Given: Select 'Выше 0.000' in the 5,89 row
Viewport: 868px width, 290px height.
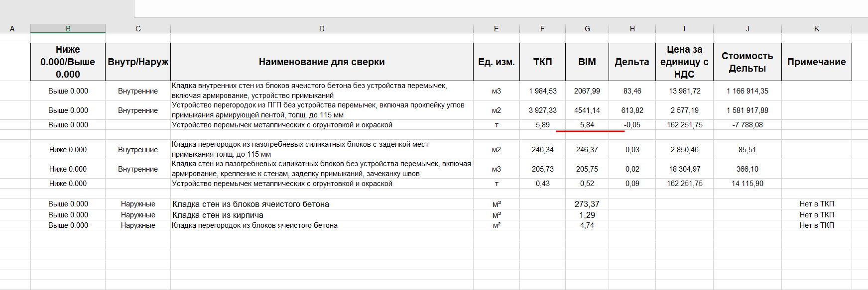Looking at the screenshot, I should [x=68, y=125].
